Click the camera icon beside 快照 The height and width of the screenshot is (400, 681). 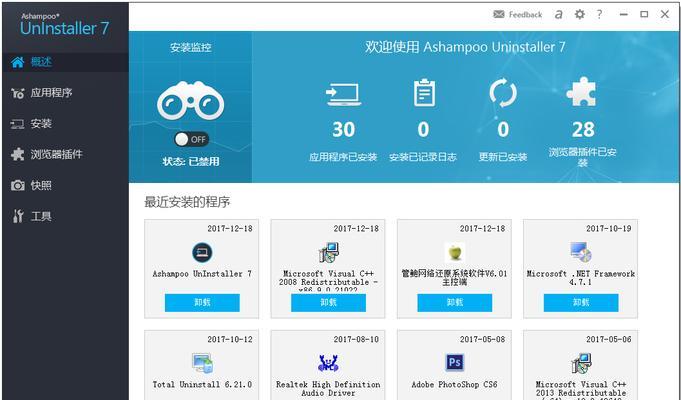(x=17, y=185)
